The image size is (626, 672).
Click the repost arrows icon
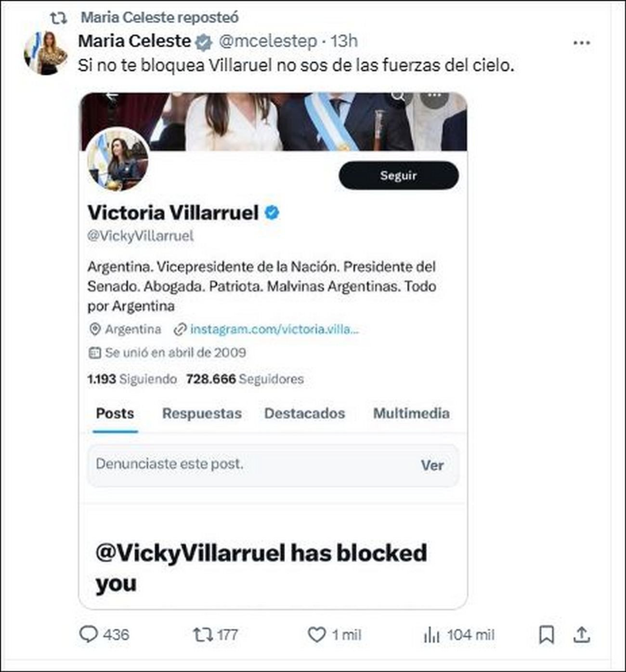tap(202, 634)
